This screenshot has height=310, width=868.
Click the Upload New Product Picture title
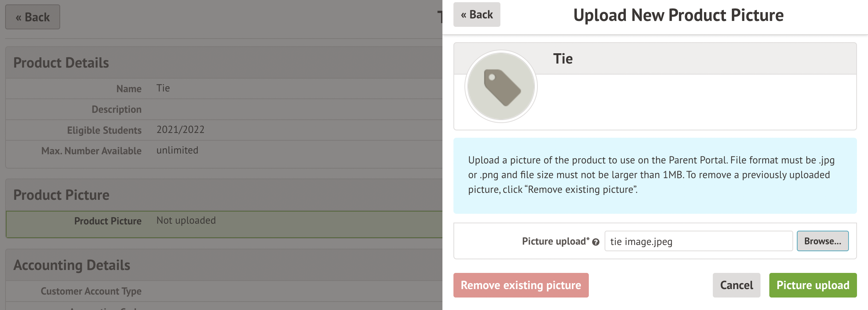(x=678, y=15)
